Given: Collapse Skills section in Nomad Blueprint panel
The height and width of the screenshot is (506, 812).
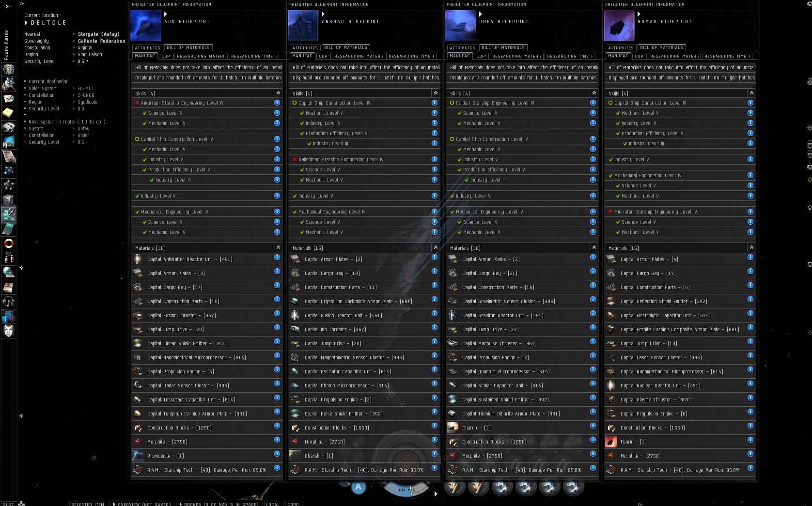Looking at the screenshot, I should [x=751, y=93].
